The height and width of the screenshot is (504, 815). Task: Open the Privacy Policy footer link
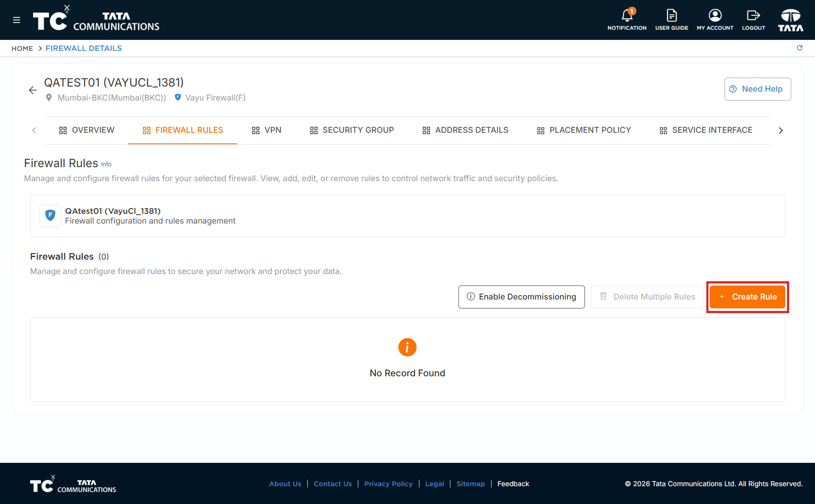point(388,484)
